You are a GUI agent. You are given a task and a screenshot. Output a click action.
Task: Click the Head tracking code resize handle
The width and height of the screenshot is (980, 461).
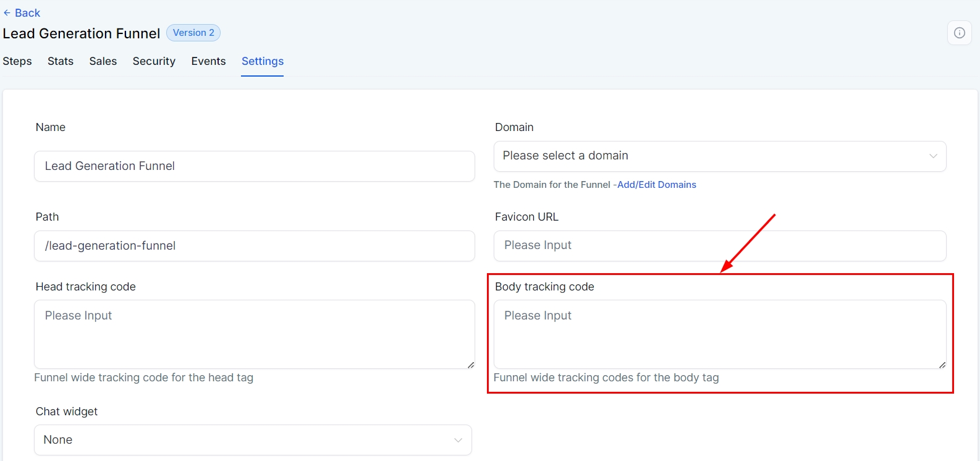[x=471, y=365]
